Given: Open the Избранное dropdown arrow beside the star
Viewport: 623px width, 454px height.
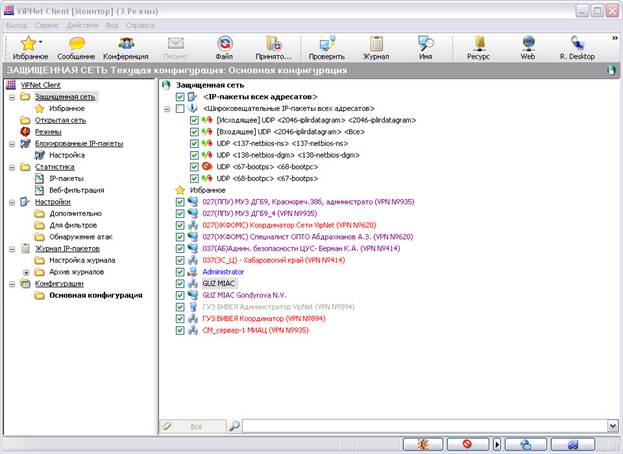Looking at the screenshot, I should coord(41,42).
